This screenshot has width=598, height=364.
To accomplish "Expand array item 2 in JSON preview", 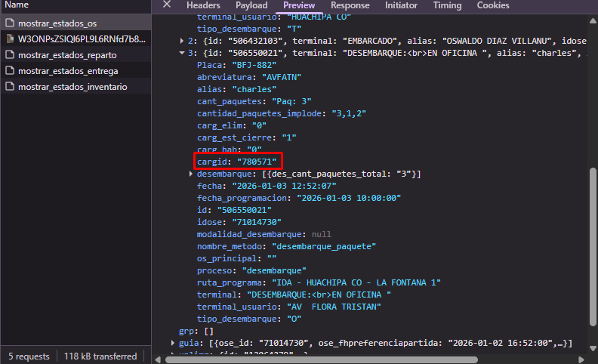I will pos(182,40).
